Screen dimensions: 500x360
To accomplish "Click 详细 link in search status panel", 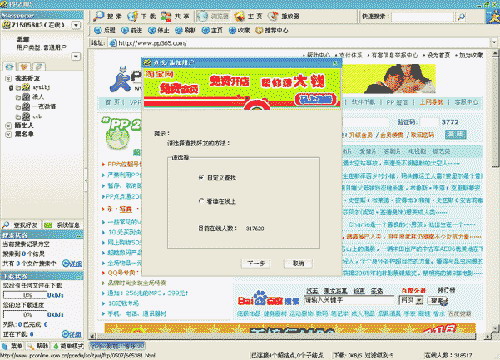I will click(x=72, y=263).
